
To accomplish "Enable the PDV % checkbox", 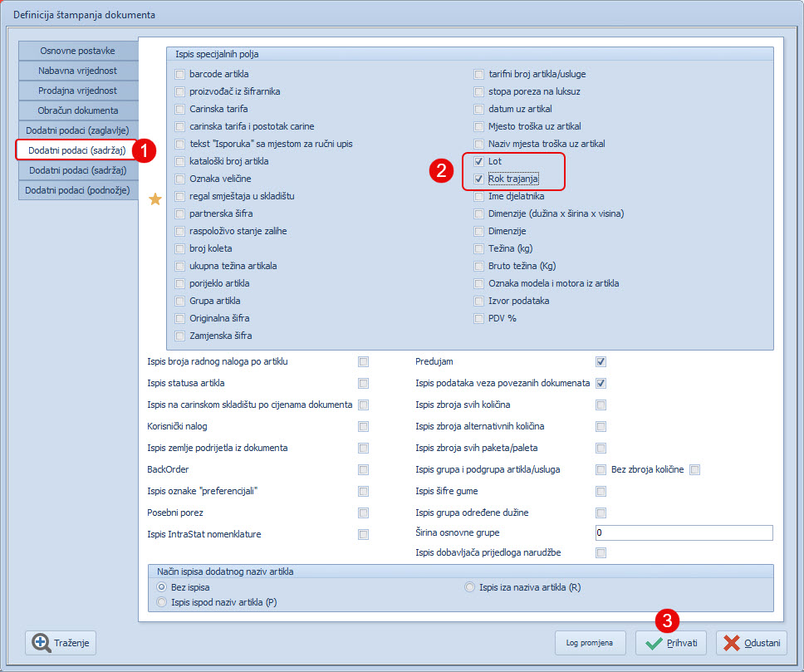I will 479,318.
